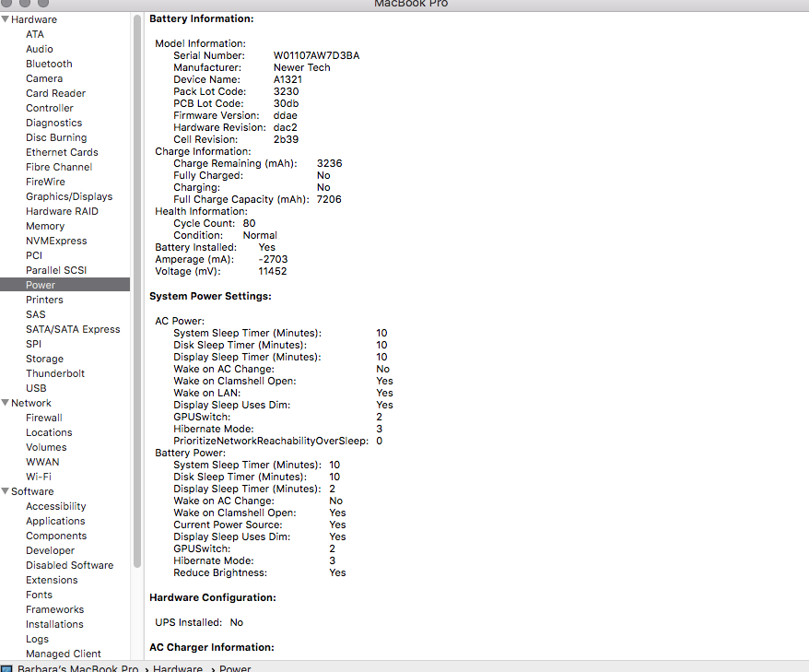This screenshot has width=809, height=672.
Task: Open Printers information
Action: (44, 300)
